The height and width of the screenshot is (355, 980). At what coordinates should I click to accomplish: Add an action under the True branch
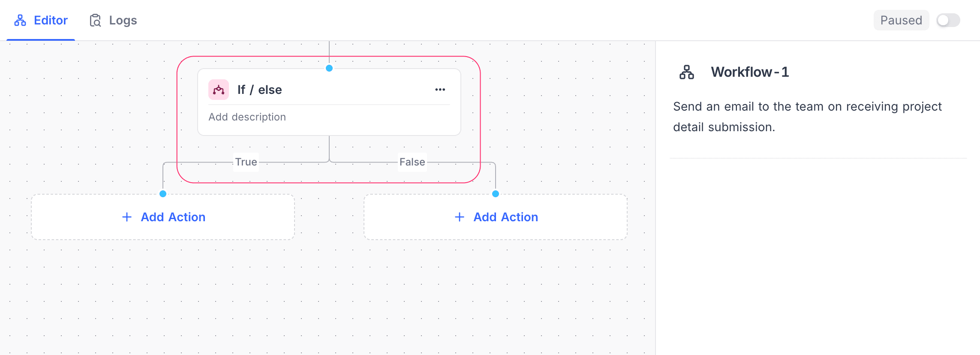(163, 217)
